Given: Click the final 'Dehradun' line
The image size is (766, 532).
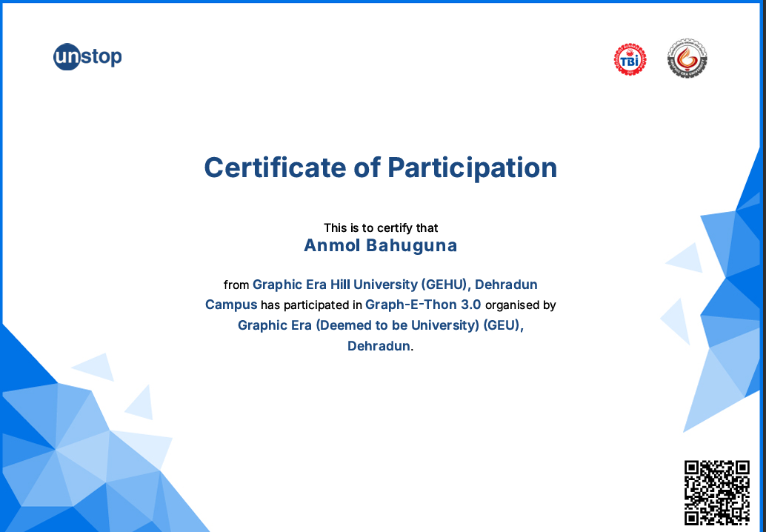Looking at the screenshot, I should click(380, 346).
